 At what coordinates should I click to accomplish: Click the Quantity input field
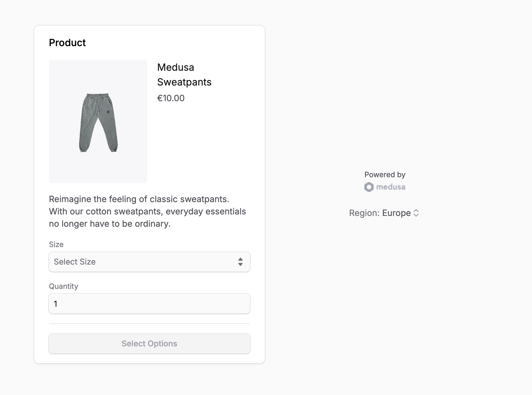click(149, 304)
